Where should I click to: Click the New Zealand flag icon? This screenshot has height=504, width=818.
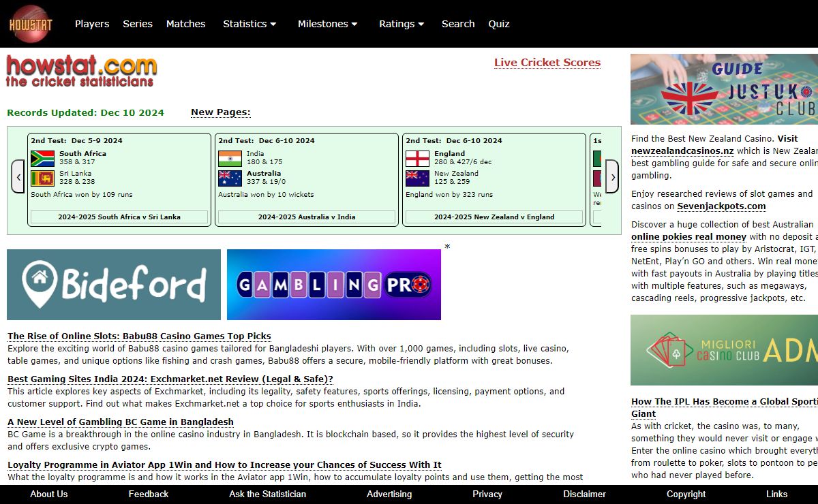coord(417,178)
